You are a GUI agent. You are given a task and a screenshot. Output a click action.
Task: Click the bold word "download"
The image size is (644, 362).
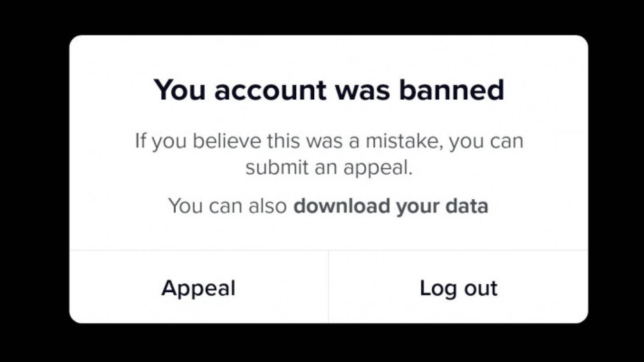pyautogui.click(x=341, y=206)
